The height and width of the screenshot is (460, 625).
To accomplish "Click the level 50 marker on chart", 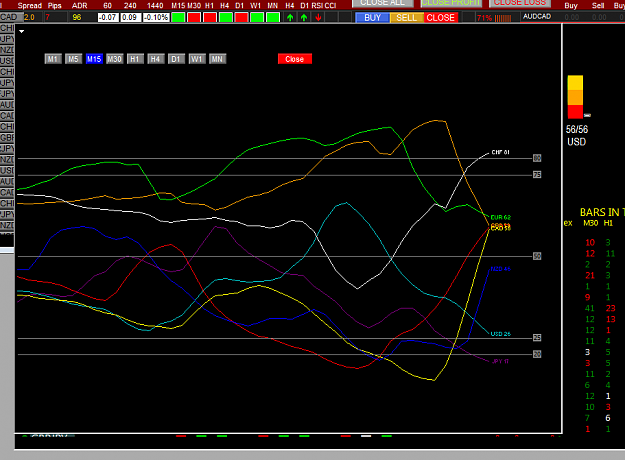I will click(x=537, y=256).
